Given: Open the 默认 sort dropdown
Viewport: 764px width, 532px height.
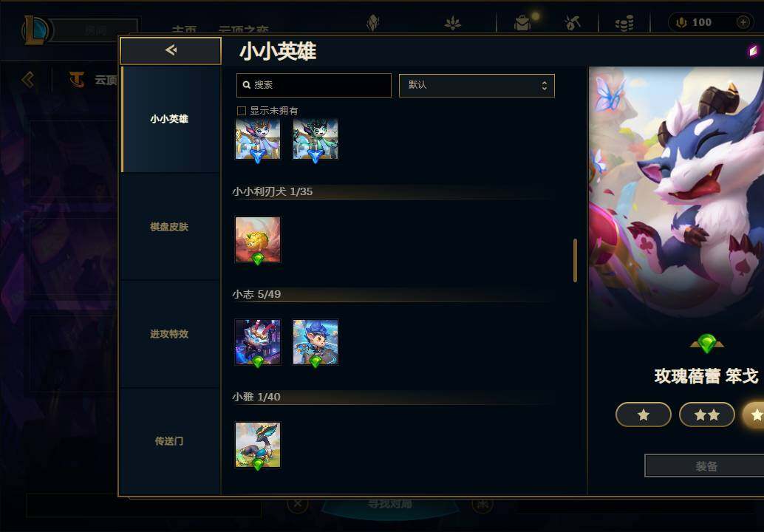Looking at the screenshot, I should tap(477, 85).
